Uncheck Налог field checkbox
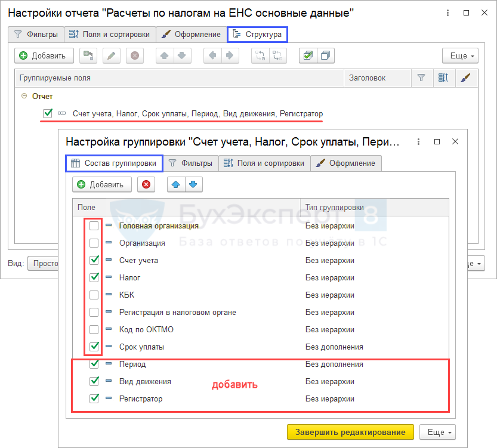497x448 pixels. tap(94, 277)
